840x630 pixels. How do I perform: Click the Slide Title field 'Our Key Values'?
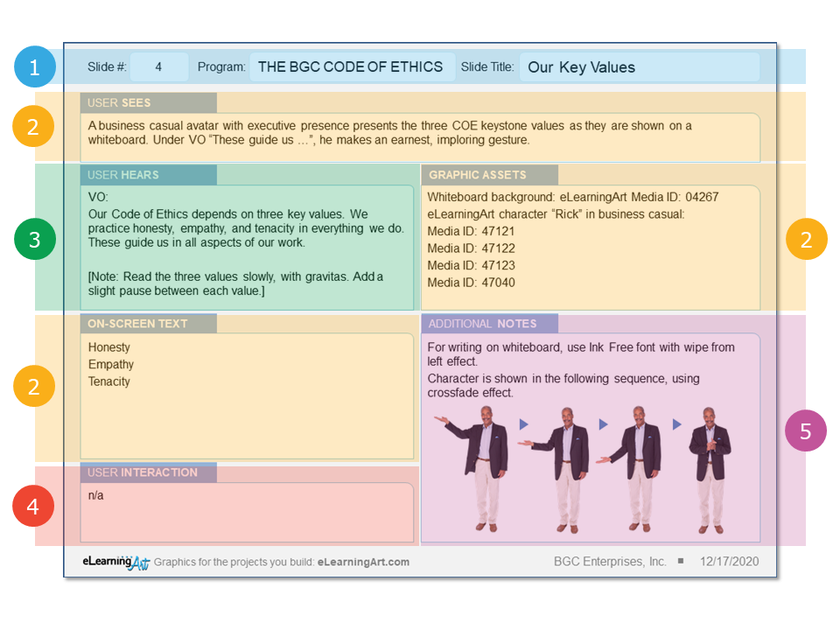pos(639,67)
